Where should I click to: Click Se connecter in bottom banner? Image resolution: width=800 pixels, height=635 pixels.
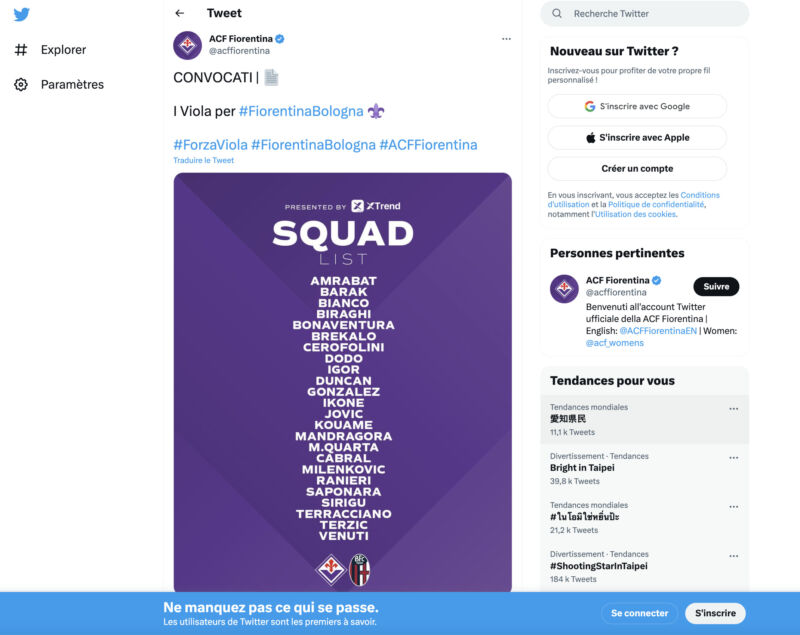click(639, 613)
